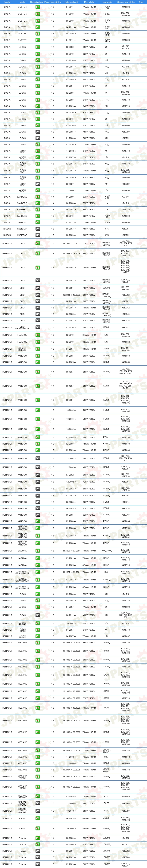
Task: Select the '59kW / 80KM' Clio power cell
Action: click(89, 295)
